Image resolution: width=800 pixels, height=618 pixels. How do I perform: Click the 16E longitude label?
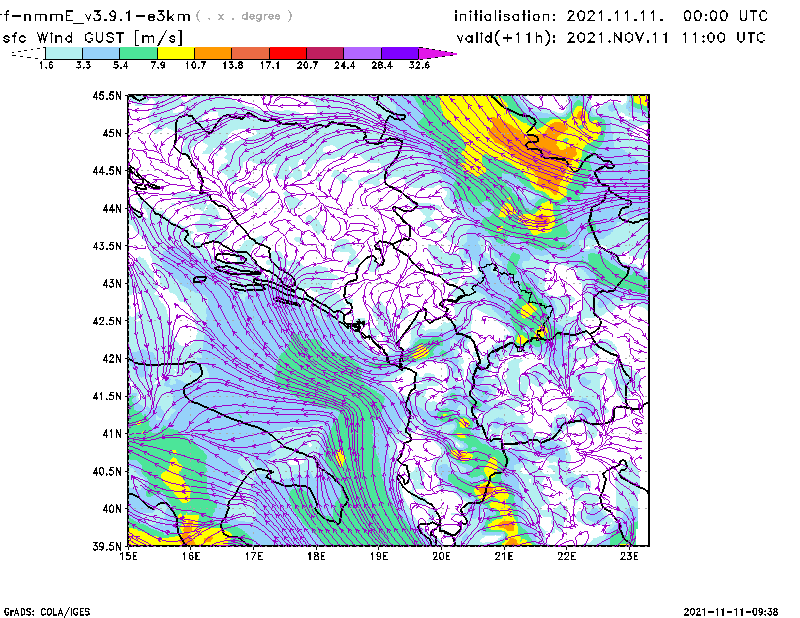click(x=191, y=556)
